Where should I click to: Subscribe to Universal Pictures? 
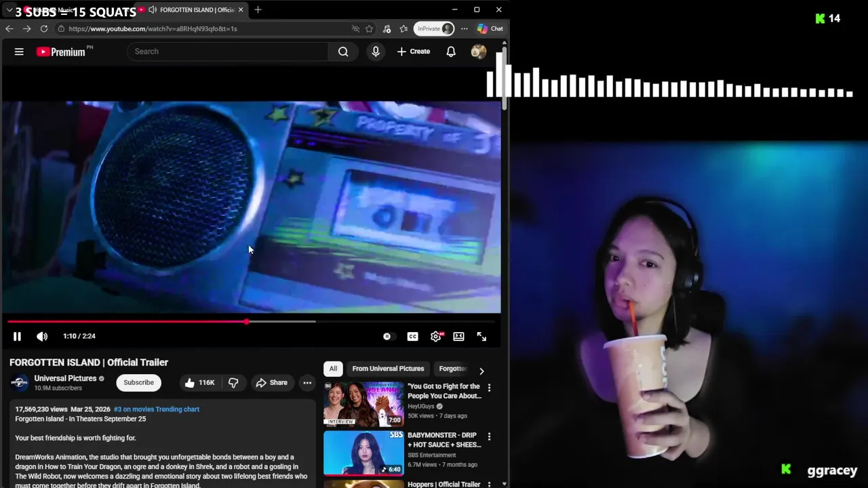[138, 382]
